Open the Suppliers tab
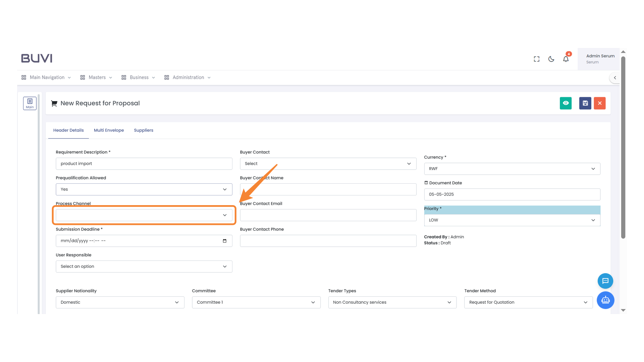644x362 pixels. coord(144,130)
